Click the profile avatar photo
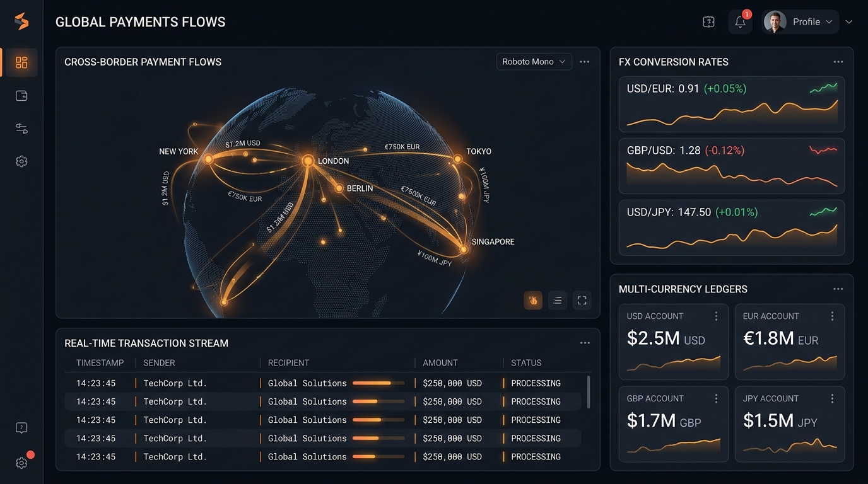 pyautogui.click(x=775, y=22)
